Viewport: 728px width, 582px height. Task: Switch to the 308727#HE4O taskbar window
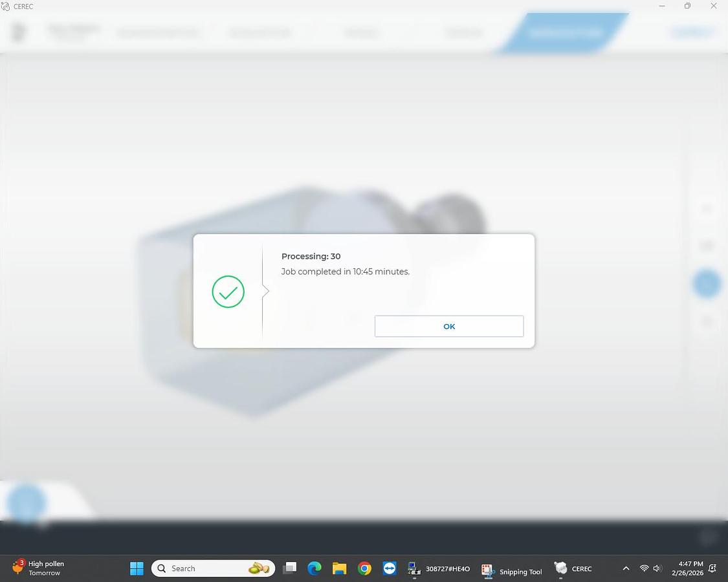(439, 569)
